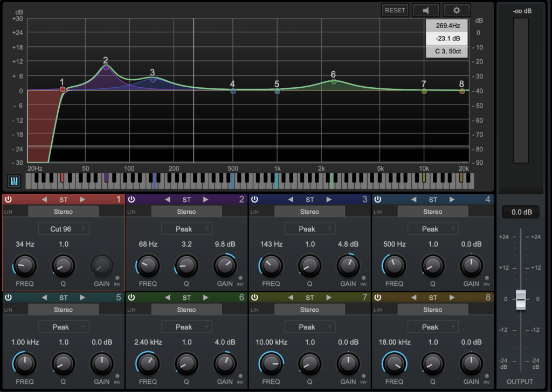Click the 0.0 dB output value field

[521, 212]
